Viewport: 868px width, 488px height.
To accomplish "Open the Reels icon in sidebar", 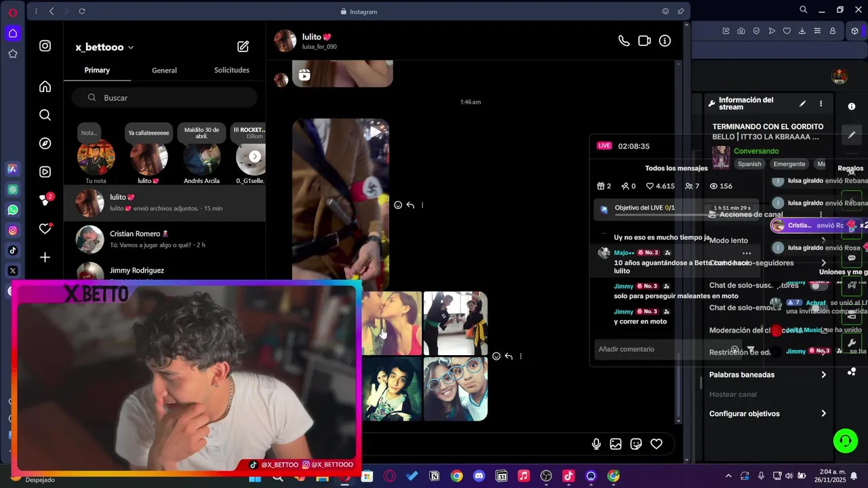I will [x=45, y=172].
